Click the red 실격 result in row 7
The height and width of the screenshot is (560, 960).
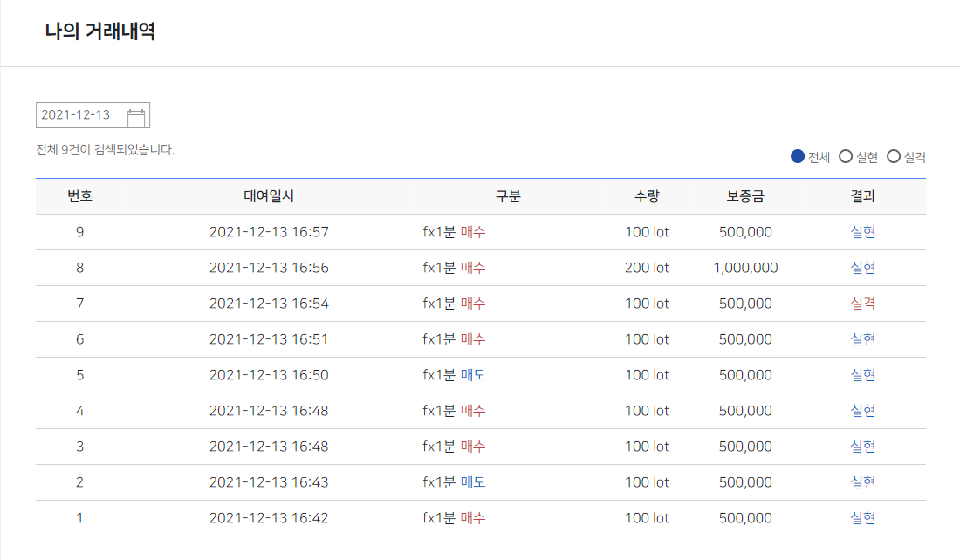click(862, 304)
